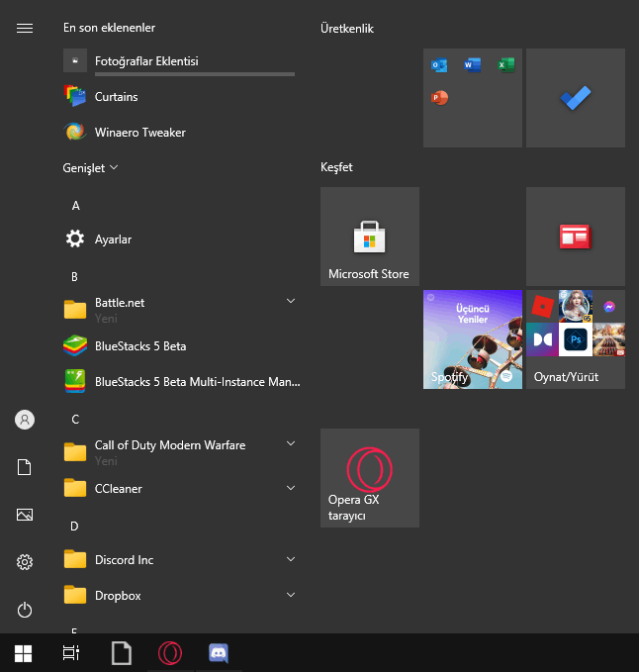Expand the Dropbox folder chevron
This screenshot has height=672, width=639.
(291, 595)
